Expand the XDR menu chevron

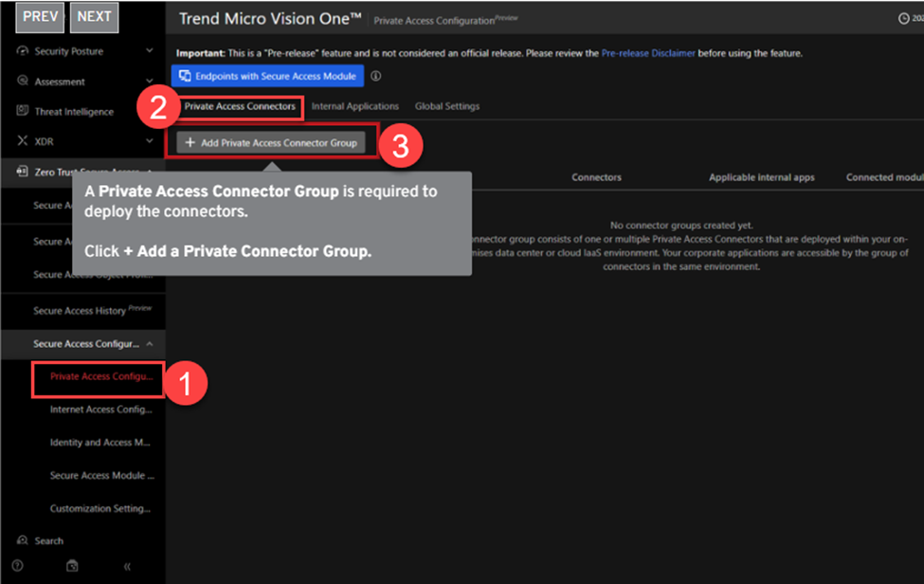point(150,141)
